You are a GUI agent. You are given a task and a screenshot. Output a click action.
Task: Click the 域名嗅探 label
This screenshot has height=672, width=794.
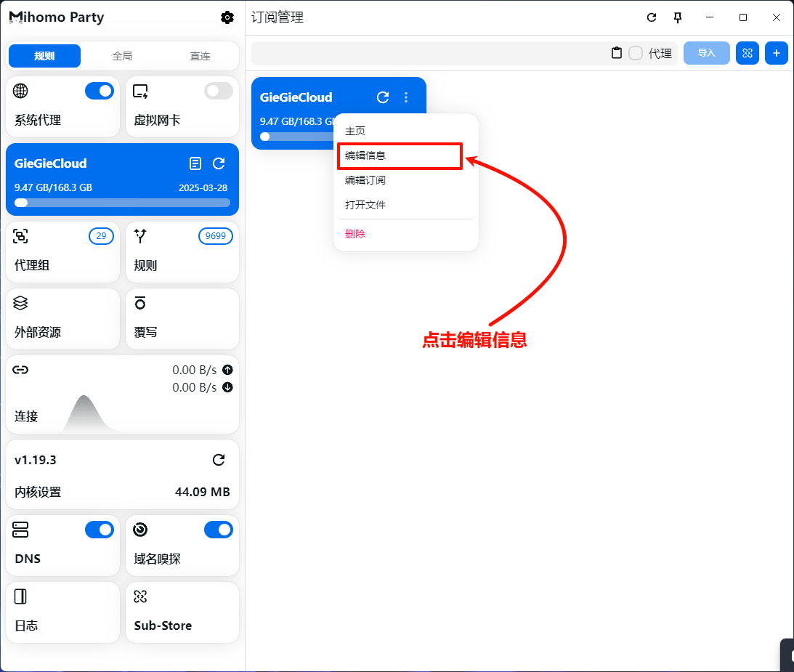(157, 559)
